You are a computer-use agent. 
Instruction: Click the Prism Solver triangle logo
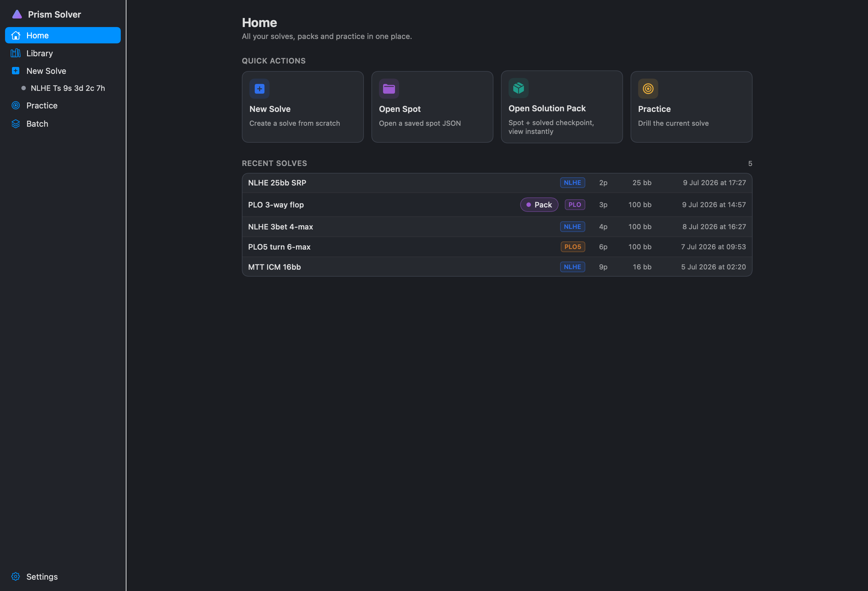(17, 14)
